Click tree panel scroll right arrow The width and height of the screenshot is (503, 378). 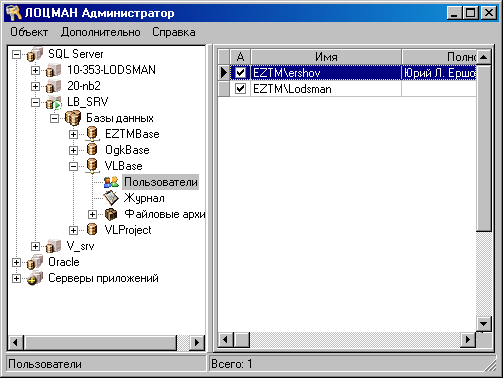(197, 343)
